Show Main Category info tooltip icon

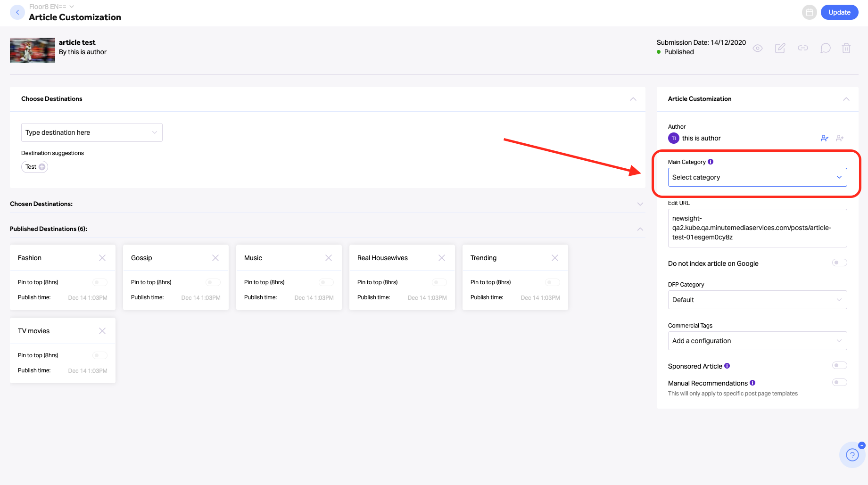tap(711, 162)
